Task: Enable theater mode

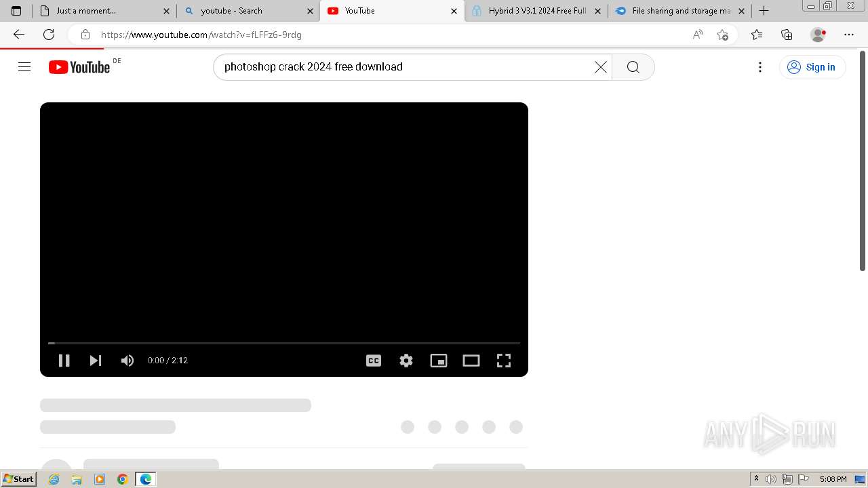Action: pos(471,361)
